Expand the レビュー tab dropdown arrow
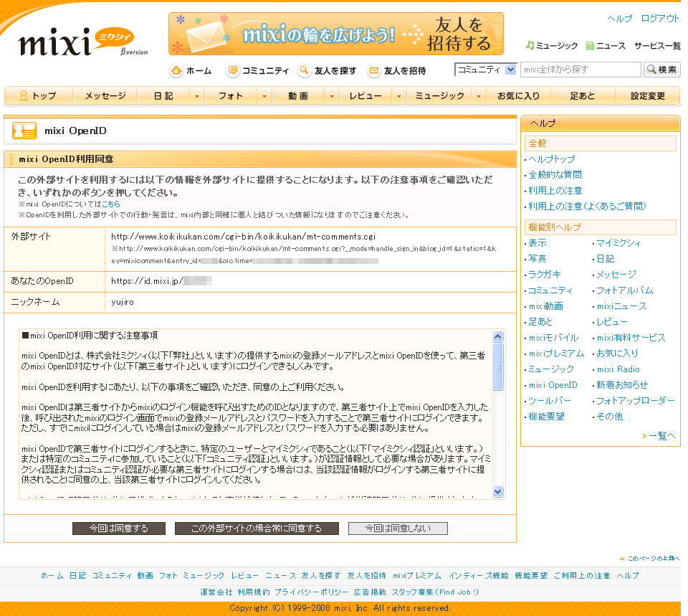Viewport: 688px width, 616px height. tap(399, 96)
